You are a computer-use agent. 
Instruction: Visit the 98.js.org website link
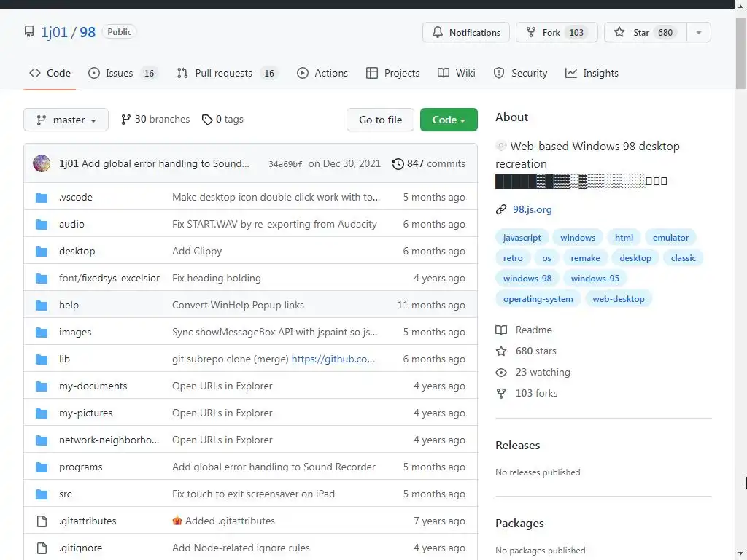532,209
